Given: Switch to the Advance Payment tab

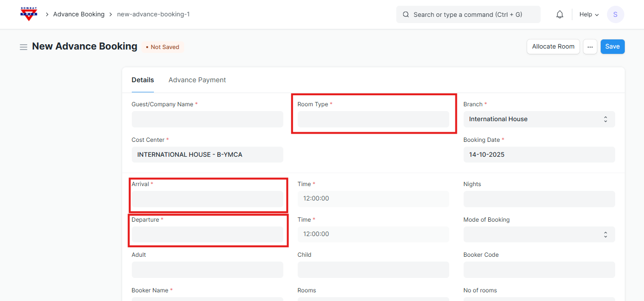Looking at the screenshot, I should [197, 80].
